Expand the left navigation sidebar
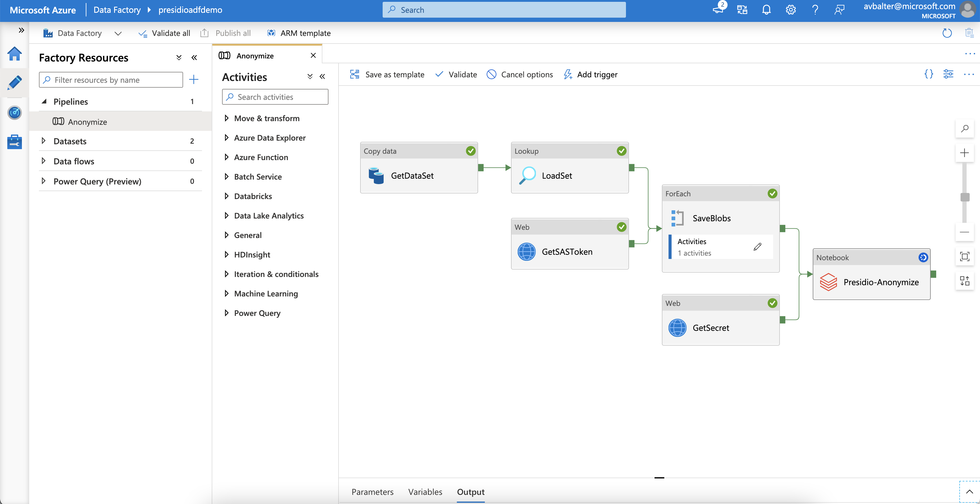The width and height of the screenshot is (980, 504). (x=21, y=30)
